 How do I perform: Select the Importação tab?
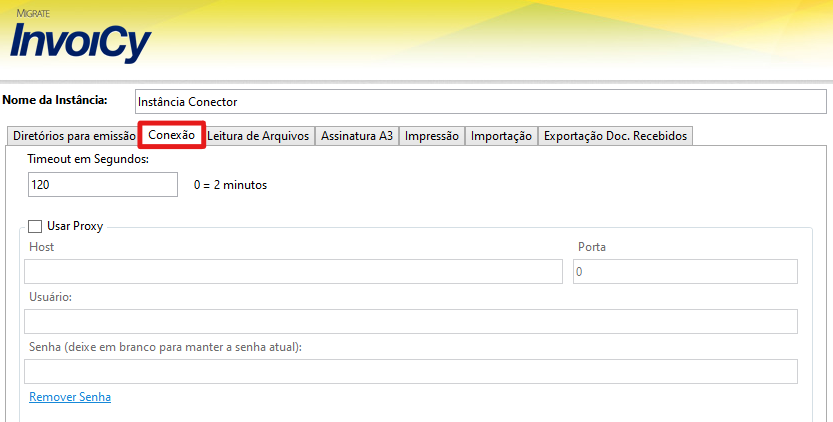tap(501, 136)
